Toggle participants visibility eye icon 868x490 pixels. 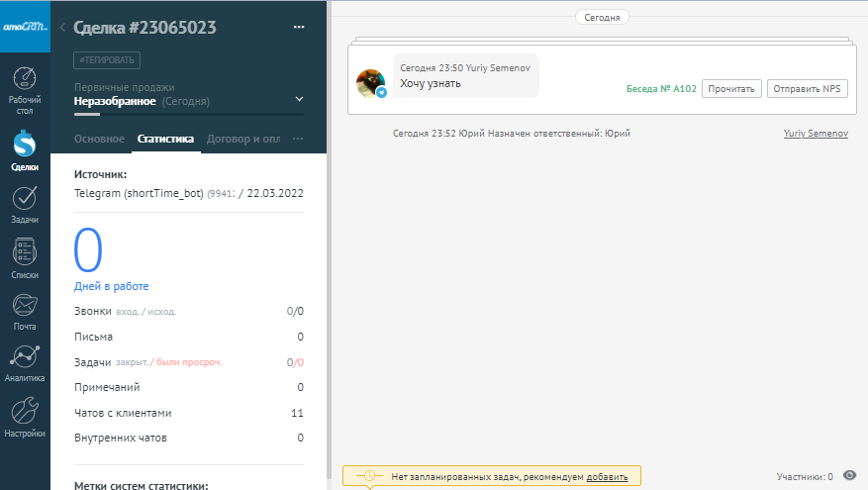(848, 476)
